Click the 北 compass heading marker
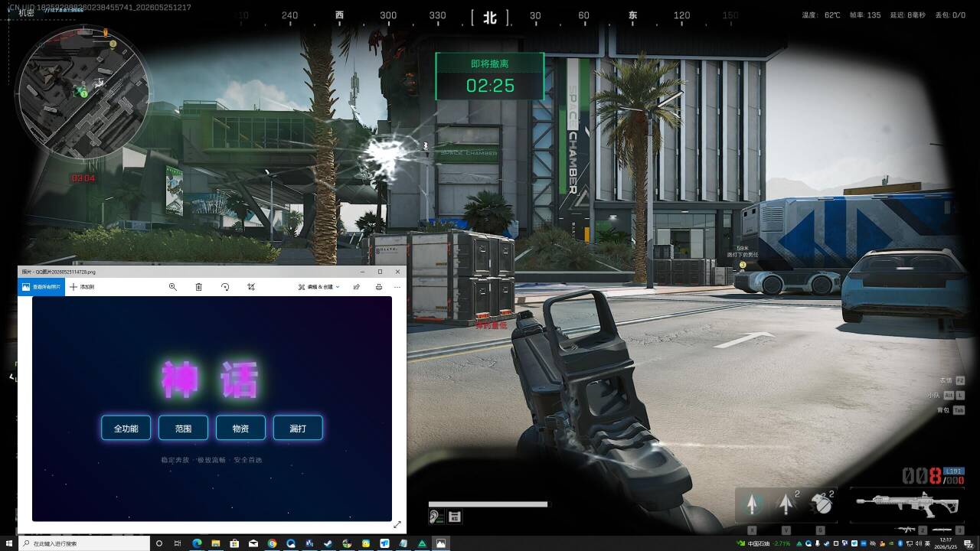980x551 pixels. (490, 16)
